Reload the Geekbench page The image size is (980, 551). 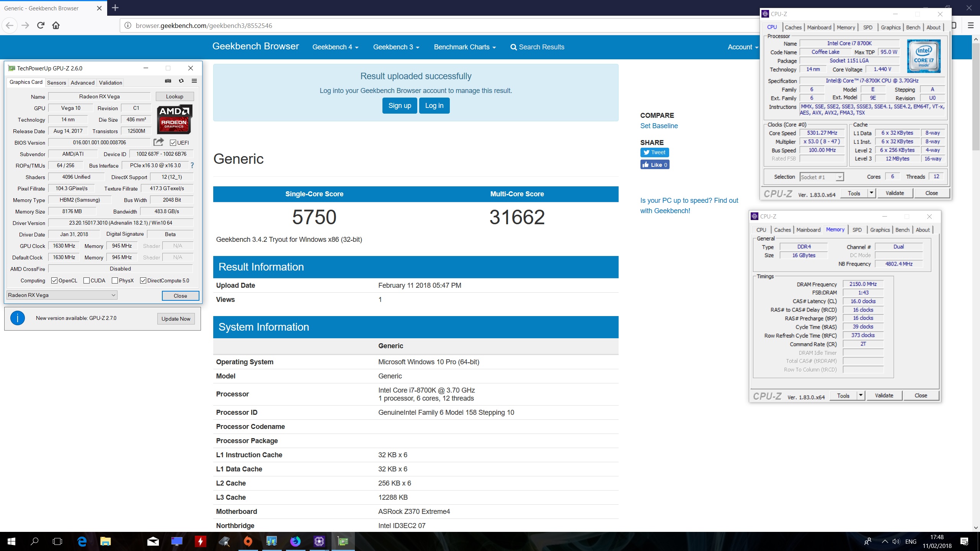[41, 26]
